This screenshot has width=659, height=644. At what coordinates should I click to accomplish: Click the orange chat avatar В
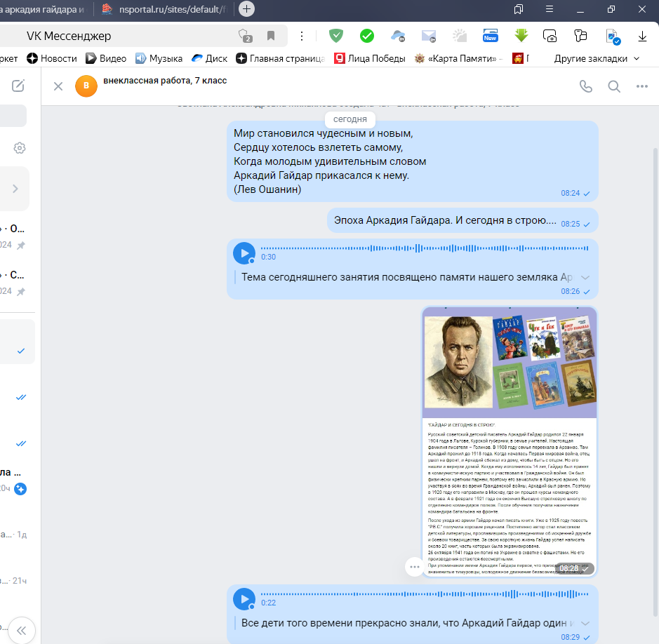(86, 86)
